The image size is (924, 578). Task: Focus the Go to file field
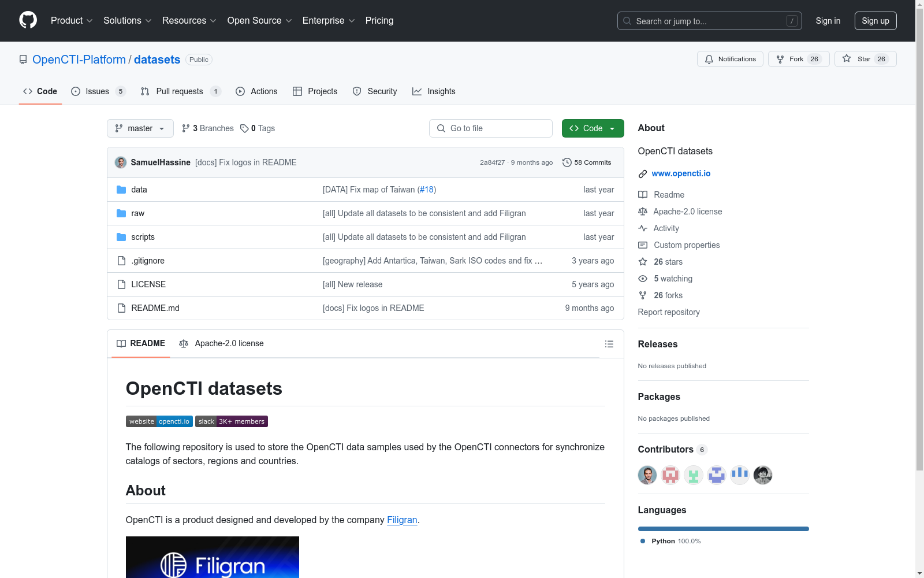click(491, 128)
